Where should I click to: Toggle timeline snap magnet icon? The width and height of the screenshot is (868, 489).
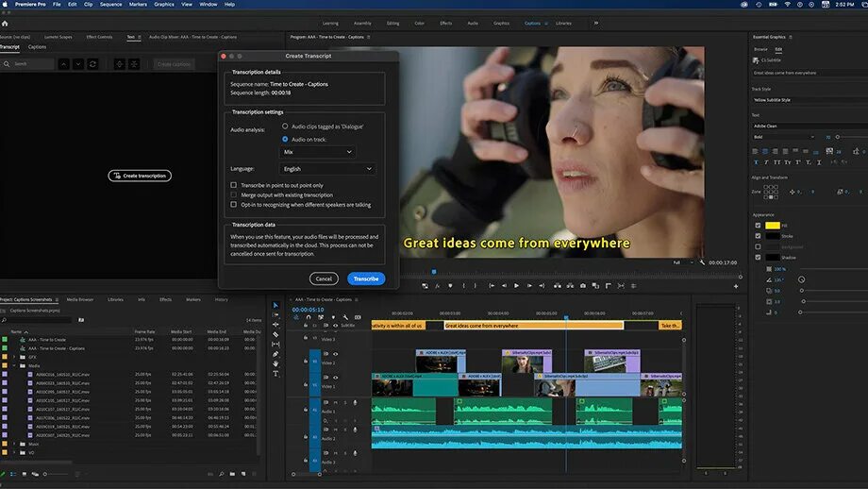[309, 317]
